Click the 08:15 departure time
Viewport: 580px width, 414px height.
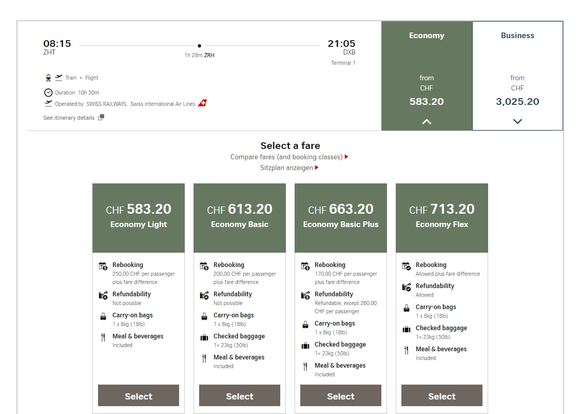pos(57,44)
